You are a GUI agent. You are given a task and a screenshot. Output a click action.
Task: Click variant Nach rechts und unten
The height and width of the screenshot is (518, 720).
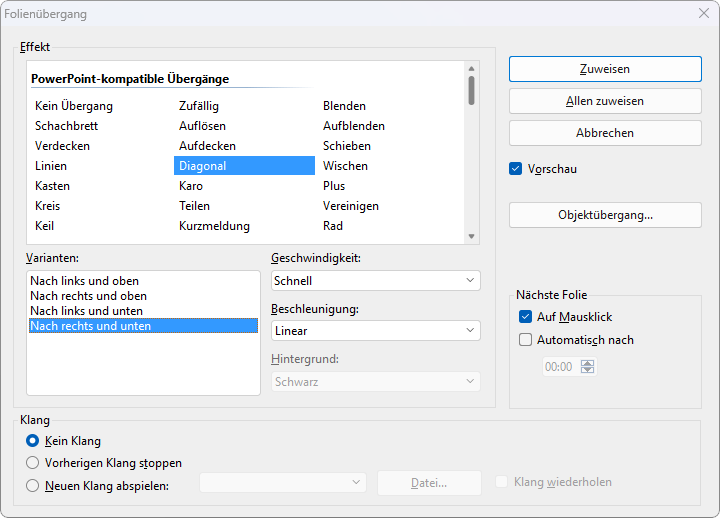tap(143, 326)
